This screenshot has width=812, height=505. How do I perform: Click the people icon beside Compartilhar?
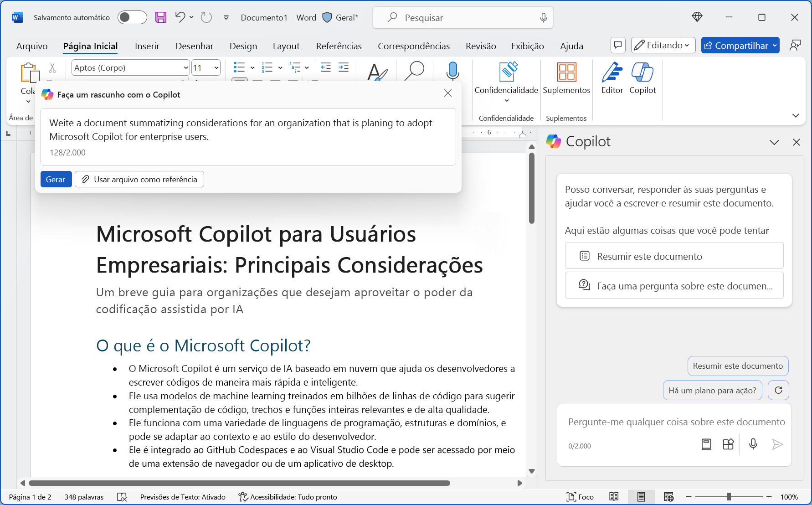click(795, 45)
